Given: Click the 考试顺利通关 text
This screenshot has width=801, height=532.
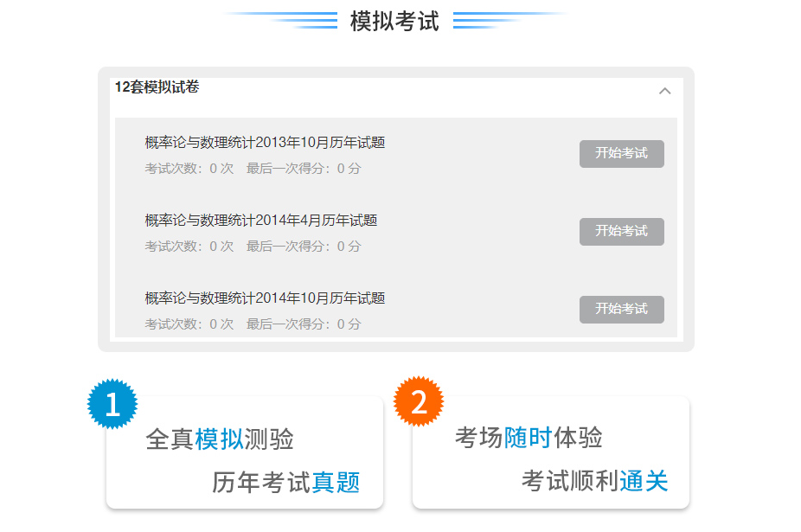Looking at the screenshot, I should (594, 481).
